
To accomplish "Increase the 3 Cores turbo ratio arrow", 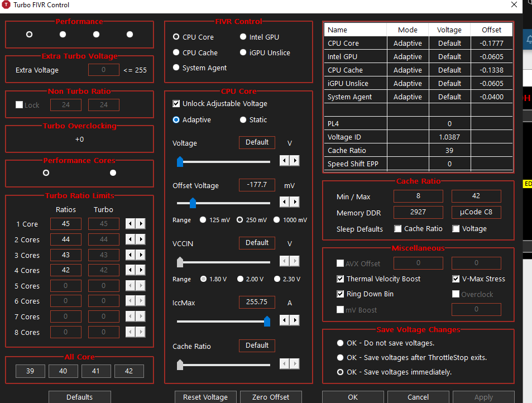I will (x=141, y=255).
